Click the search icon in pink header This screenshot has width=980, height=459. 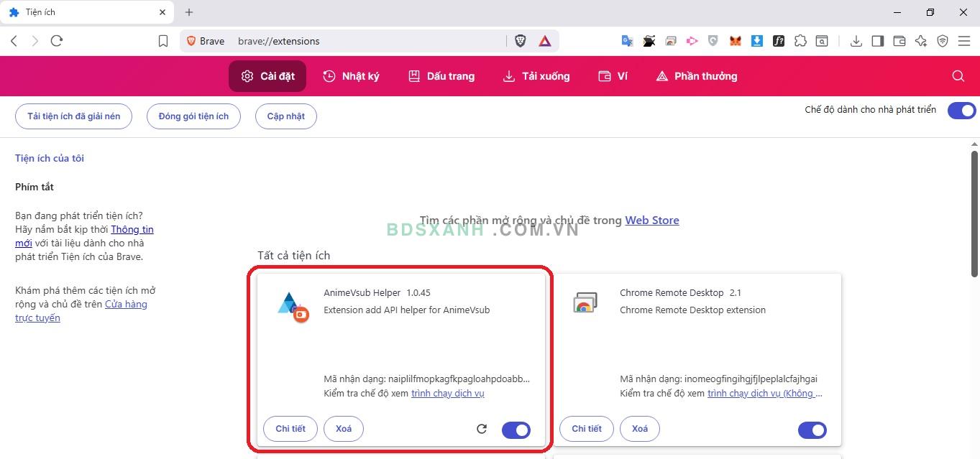pos(958,76)
